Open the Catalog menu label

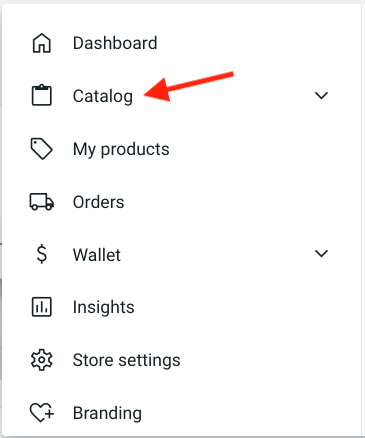pos(103,96)
